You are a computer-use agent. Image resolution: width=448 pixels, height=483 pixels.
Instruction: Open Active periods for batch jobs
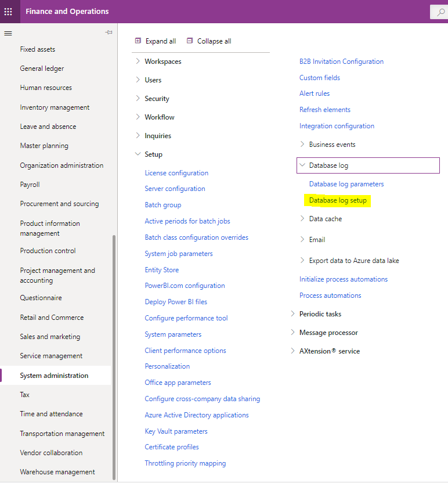187,221
